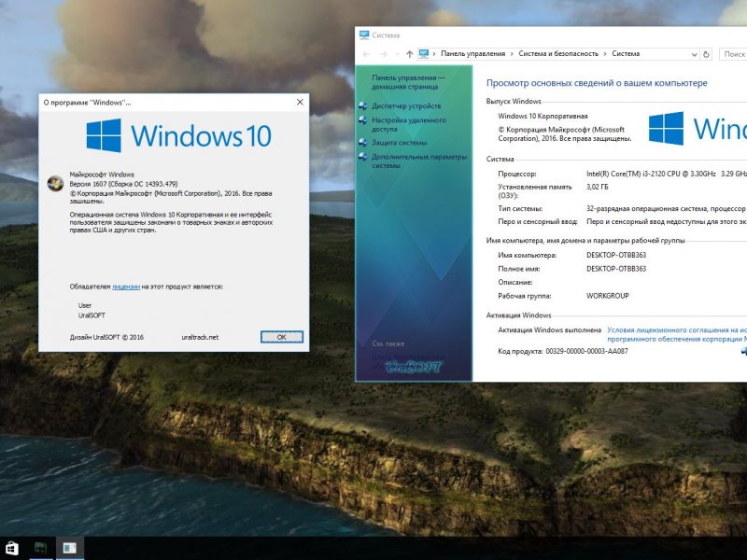This screenshot has width=747, height=560.
Task: Navigate up one level in System window
Action: point(409,54)
